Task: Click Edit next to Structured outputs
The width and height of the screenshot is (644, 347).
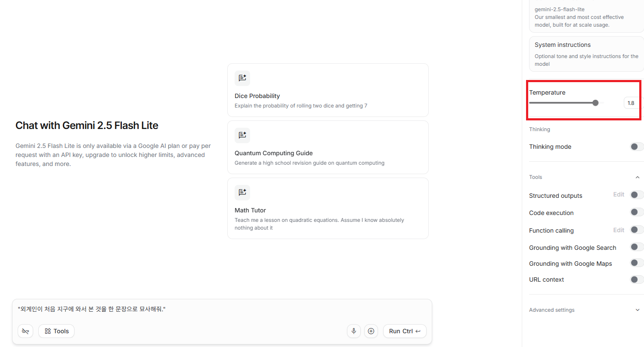Action: click(x=619, y=195)
